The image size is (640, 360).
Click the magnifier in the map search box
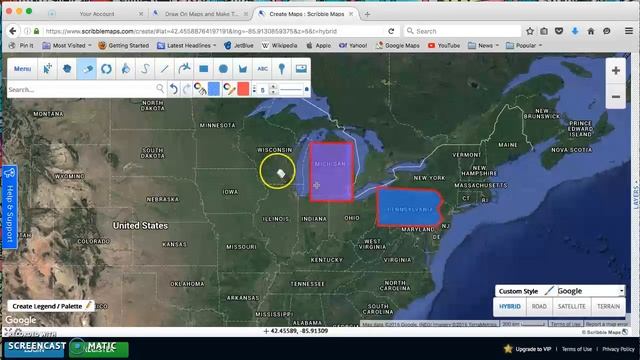160,89
